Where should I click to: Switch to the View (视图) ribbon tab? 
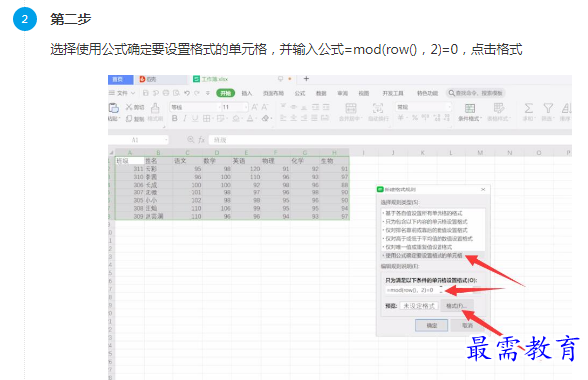(x=364, y=93)
